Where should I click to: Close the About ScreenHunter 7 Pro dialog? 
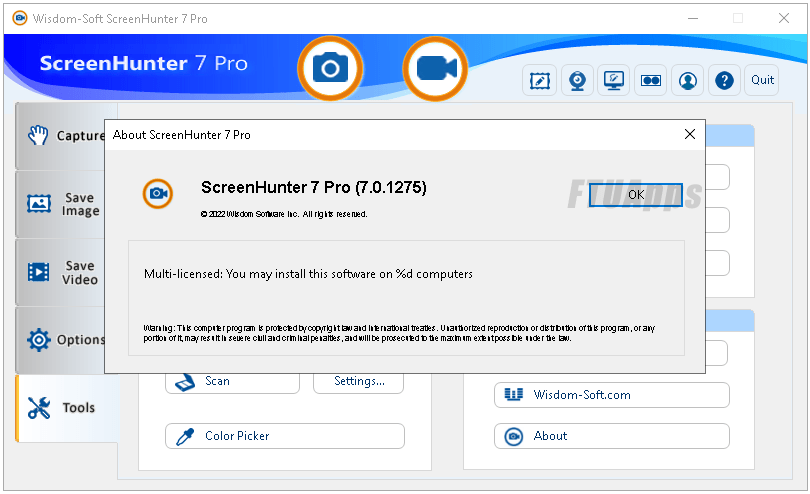pos(690,134)
